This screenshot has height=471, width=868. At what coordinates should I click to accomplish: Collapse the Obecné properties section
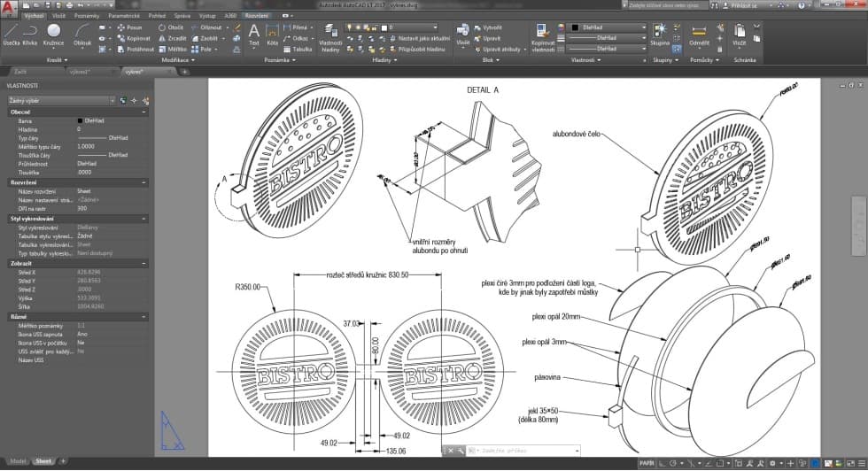tap(143, 112)
